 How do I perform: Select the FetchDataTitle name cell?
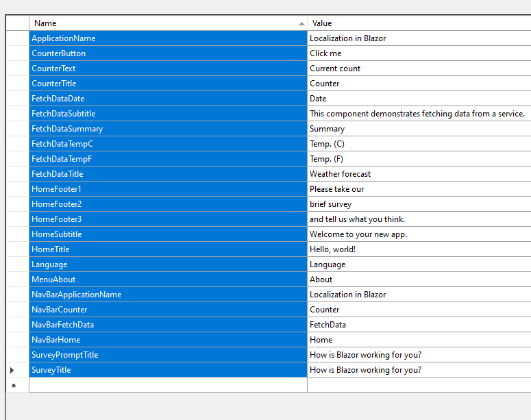168,174
